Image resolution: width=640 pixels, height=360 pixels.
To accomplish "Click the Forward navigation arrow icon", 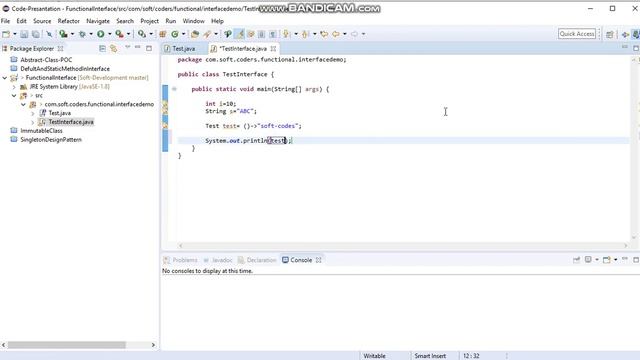I will click(x=354, y=34).
